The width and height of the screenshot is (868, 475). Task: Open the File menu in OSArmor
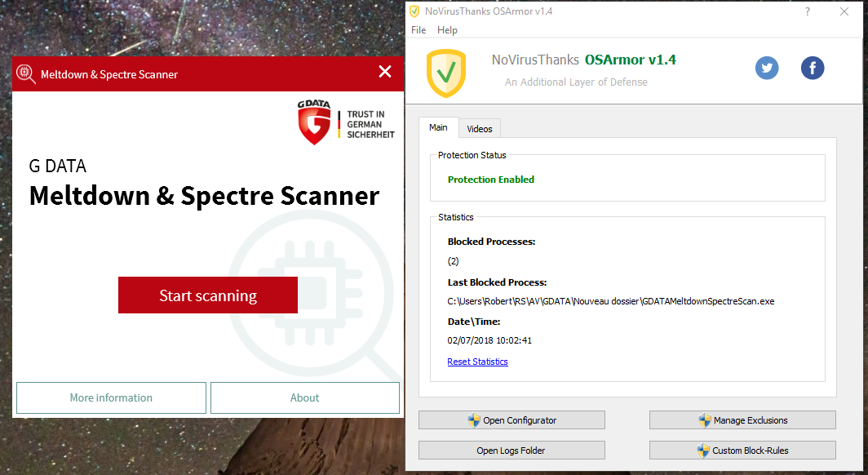(418, 30)
